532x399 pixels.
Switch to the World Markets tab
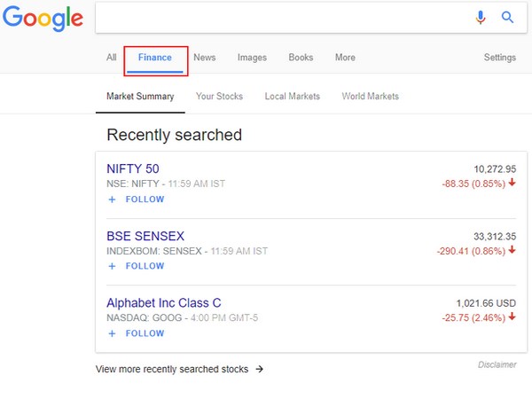coord(370,96)
